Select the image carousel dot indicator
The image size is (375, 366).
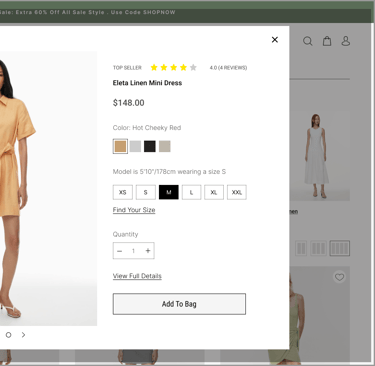coord(9,335)
